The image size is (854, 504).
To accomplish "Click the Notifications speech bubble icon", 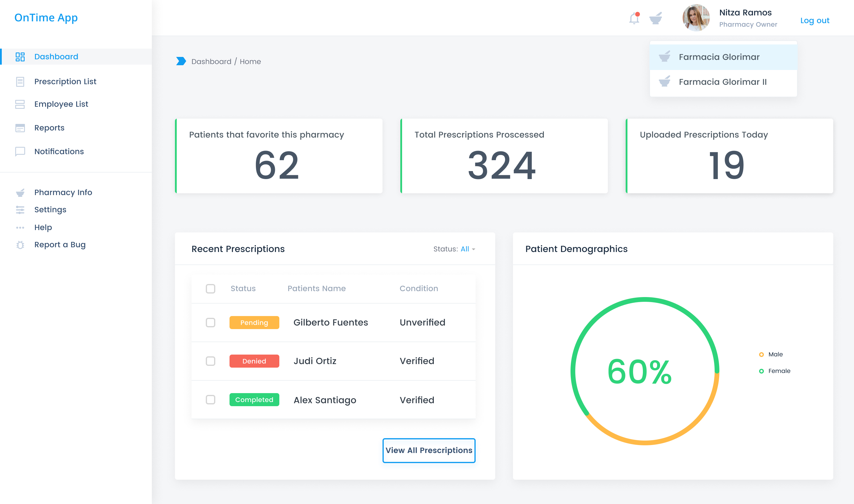I will [x=20, y=151].
